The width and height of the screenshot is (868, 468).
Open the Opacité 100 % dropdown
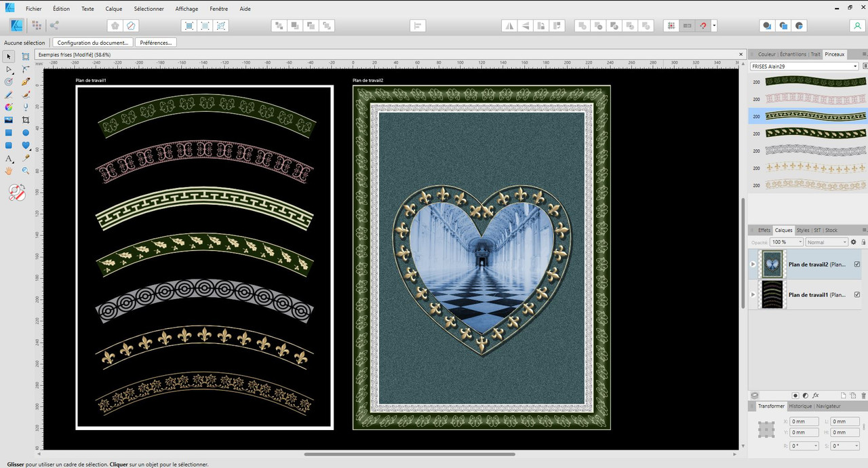[787, 242]
